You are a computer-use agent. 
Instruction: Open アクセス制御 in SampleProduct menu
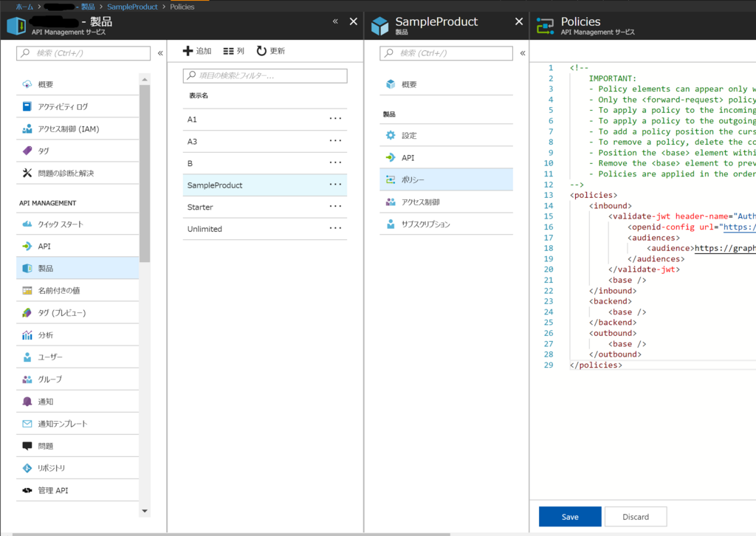coord(446,202)
